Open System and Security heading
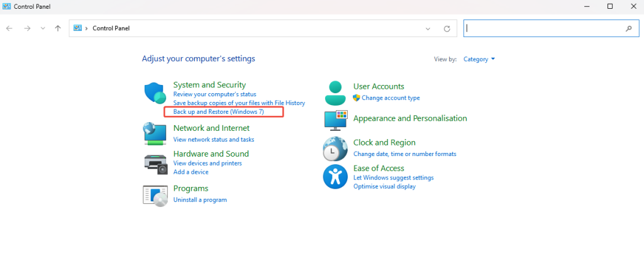The height and width of the screenshot is (258, 644). 209,84
